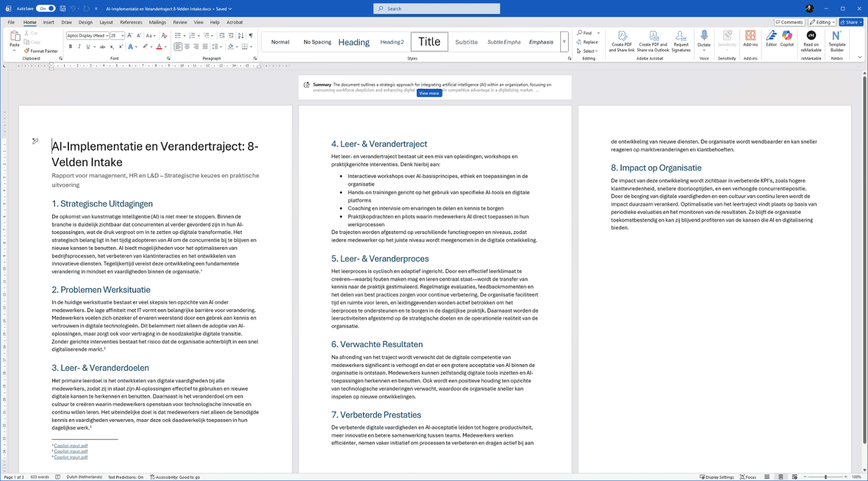
Task: Switch to the References tab
Action: point(131,22)
